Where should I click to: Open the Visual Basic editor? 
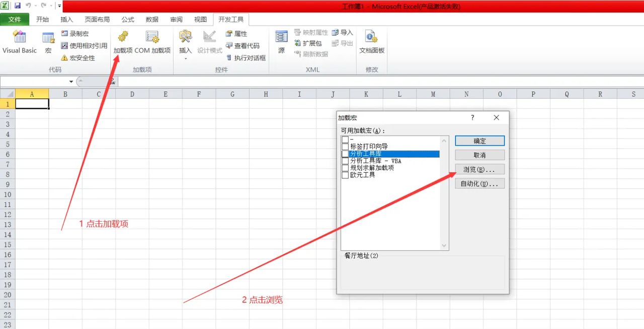pyautogui.click(x=20, y=42)
